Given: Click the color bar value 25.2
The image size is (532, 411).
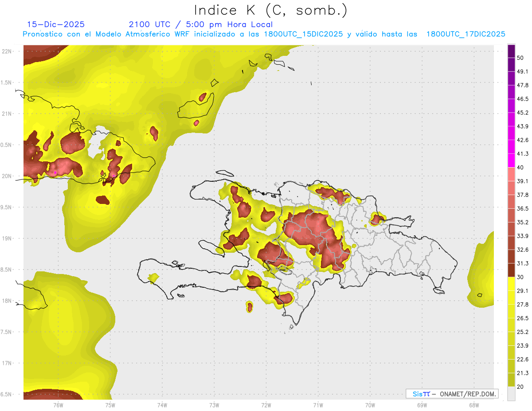Looking at the screenshot, I should [523, 332].
